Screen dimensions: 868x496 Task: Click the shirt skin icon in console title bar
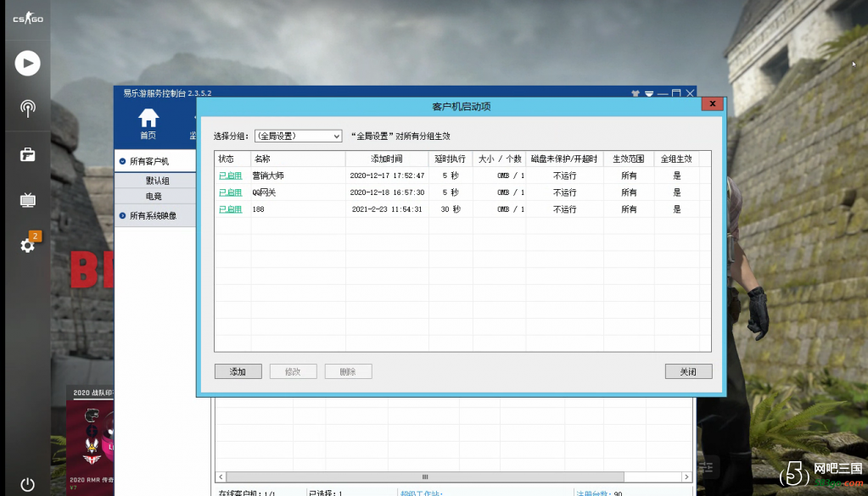click(x=635, y=93)
